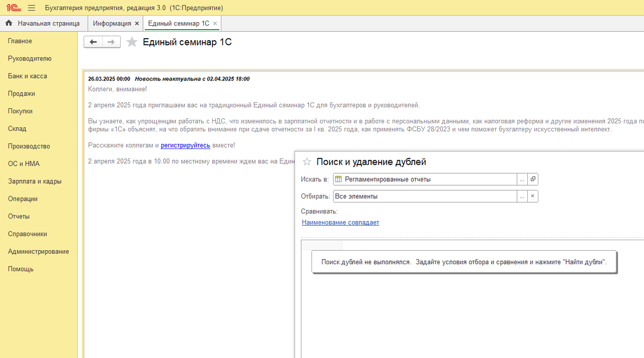Open the Отчеты section

[x=19, y=217]
